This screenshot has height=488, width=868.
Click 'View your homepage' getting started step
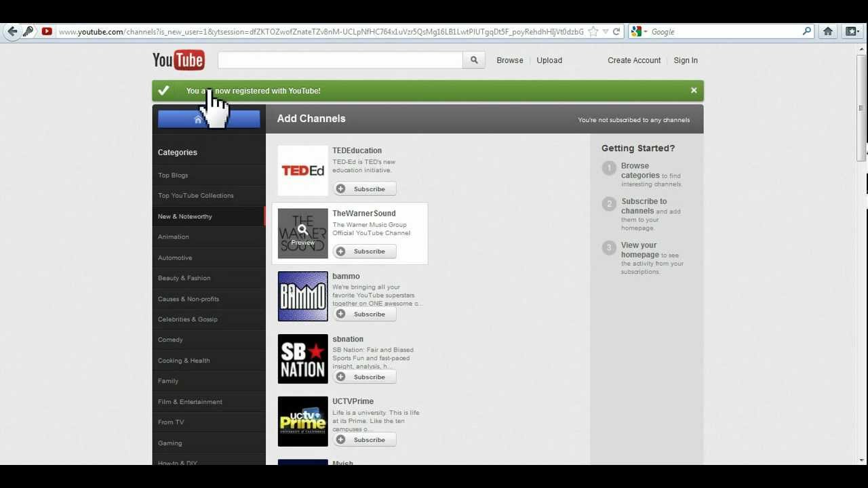[640, 250]
